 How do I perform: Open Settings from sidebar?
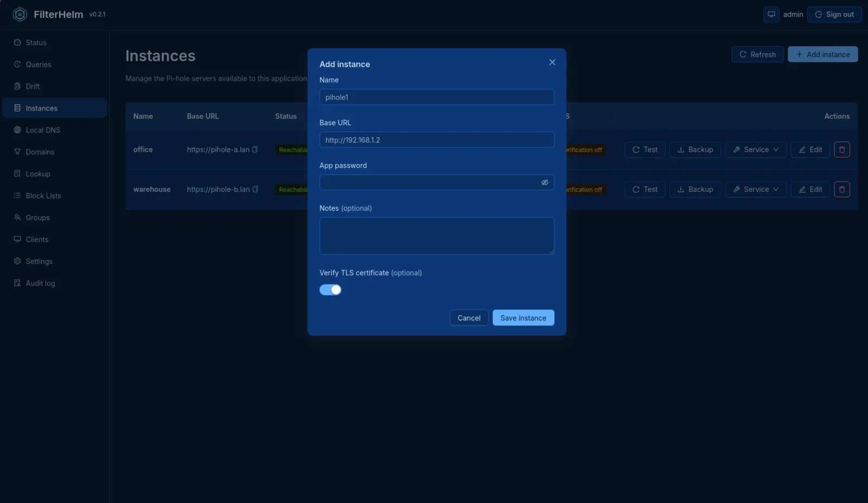pyautogui.click(x=54, y=261)
